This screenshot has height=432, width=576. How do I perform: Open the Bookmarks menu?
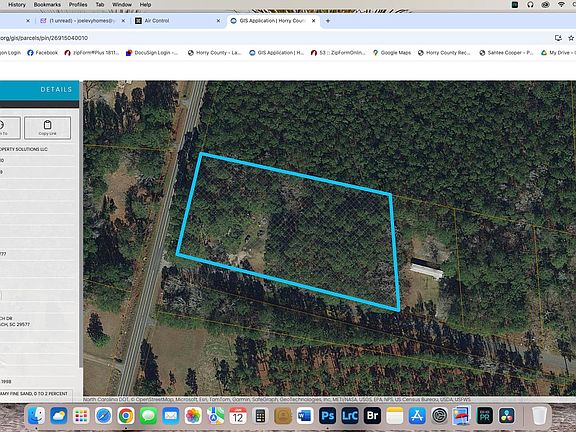click(x=47, y=5)
